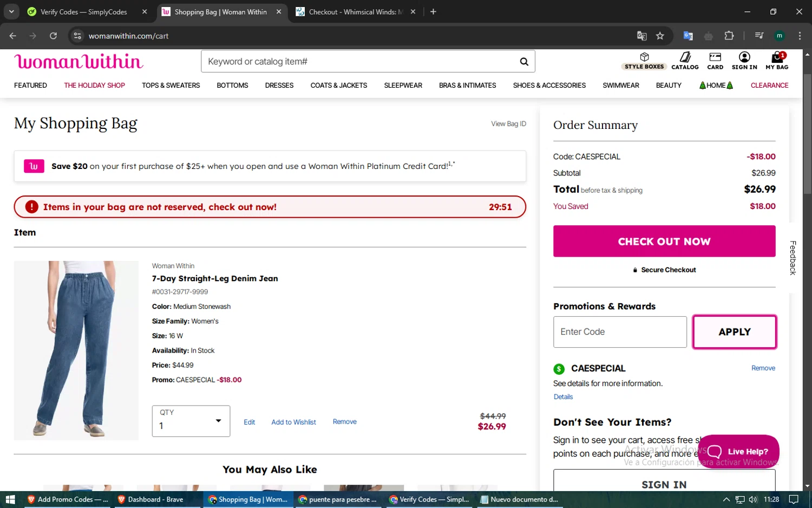The width and height of the screenshot is (812, 508).
Task: Open Beauty menu
Action: tap(669, 86)
